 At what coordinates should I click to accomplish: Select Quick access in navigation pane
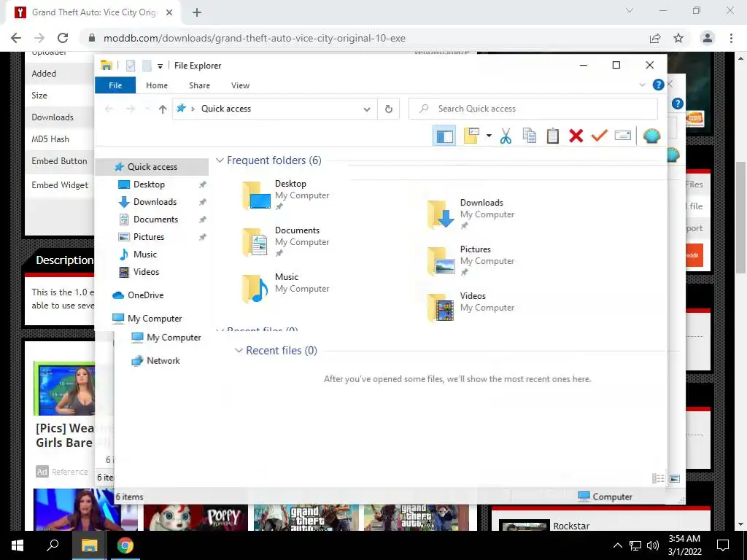click(152, 167)
